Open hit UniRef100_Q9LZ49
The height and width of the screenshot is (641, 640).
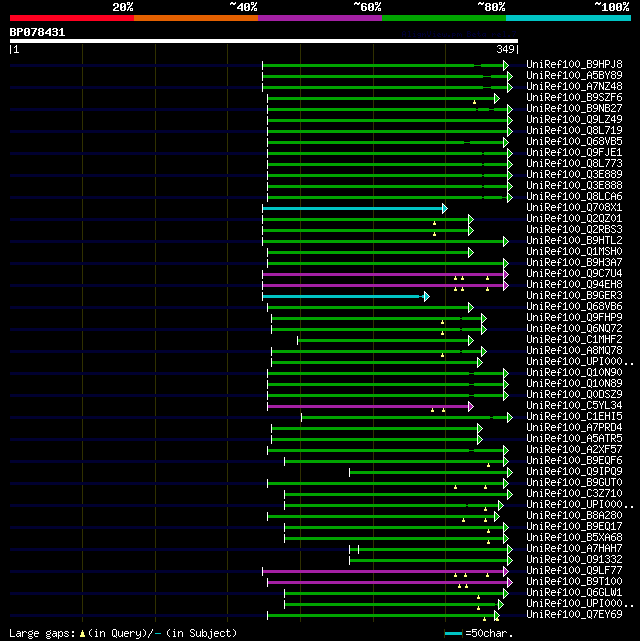(574, 120)
